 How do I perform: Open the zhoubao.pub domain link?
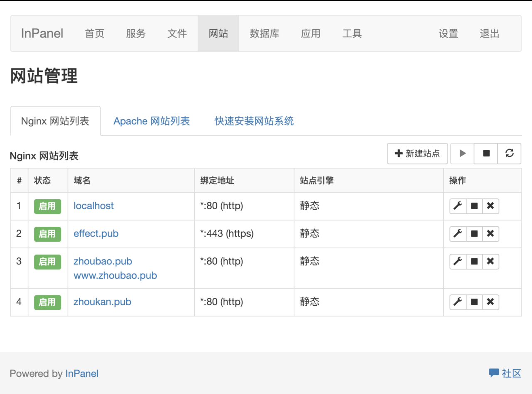coord(103,261)
